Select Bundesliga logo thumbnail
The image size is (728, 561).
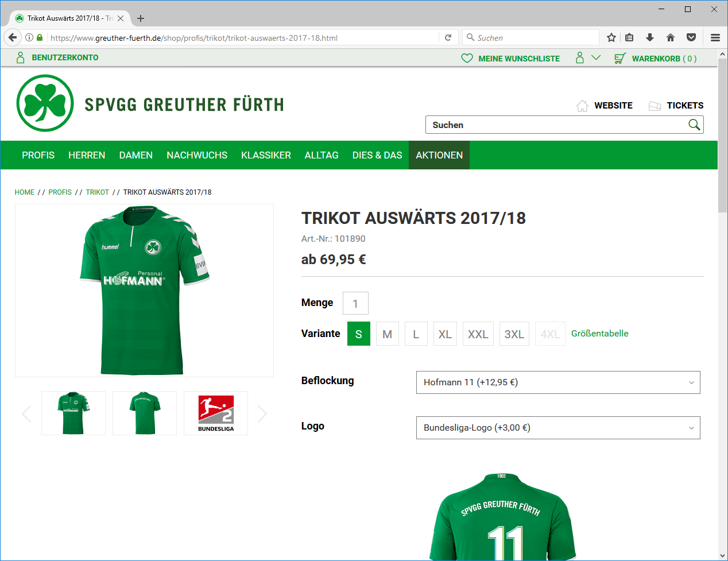pyautogui.click(x=216, y=413)
